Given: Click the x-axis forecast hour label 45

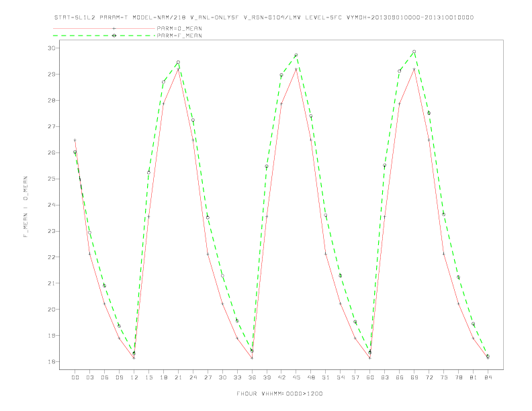Looking at the screenshot, I should pos(296,377).
